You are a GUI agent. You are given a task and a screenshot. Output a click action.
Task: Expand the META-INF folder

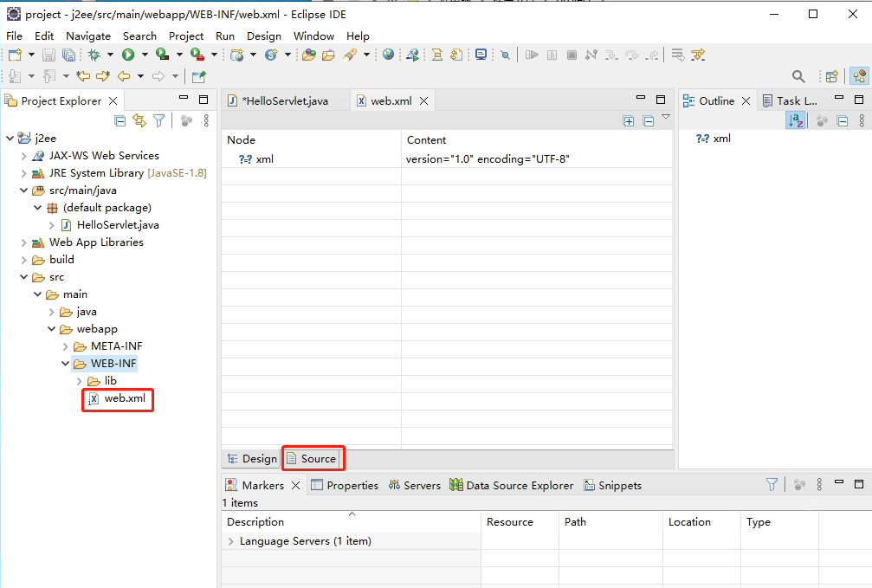(66, 346)
